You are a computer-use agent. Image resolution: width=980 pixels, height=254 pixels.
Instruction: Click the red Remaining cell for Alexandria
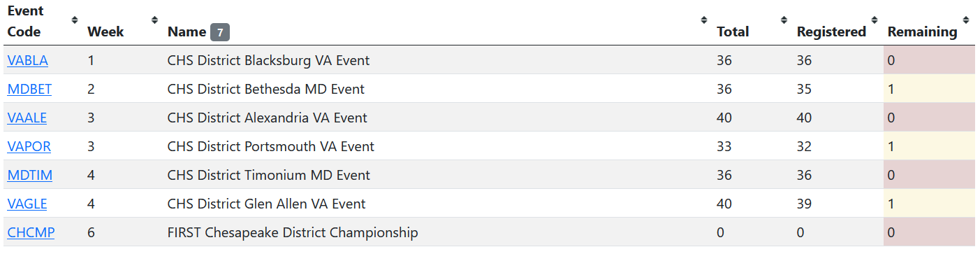coord(929,118)
